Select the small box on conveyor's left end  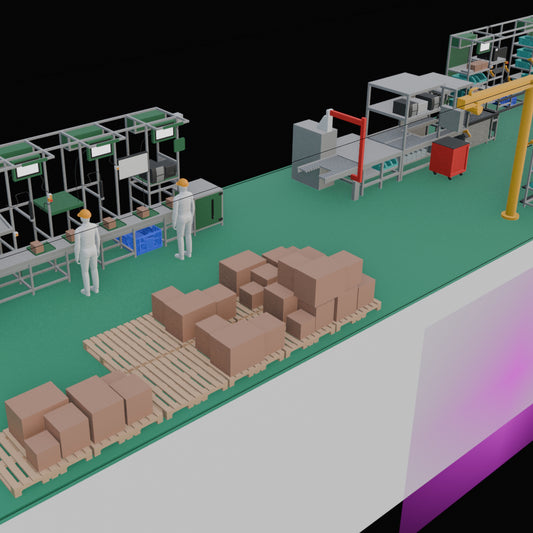click(37, 247)
